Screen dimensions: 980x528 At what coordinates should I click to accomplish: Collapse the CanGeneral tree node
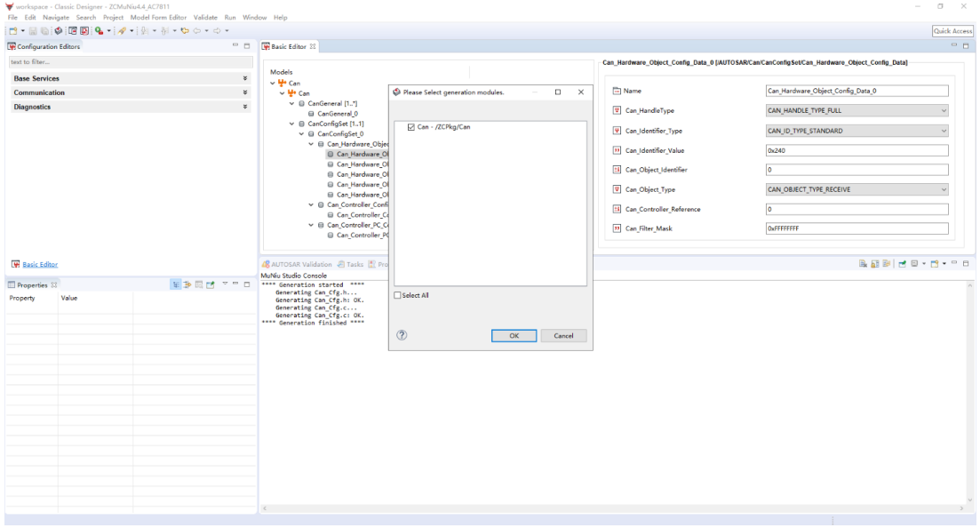292,103
